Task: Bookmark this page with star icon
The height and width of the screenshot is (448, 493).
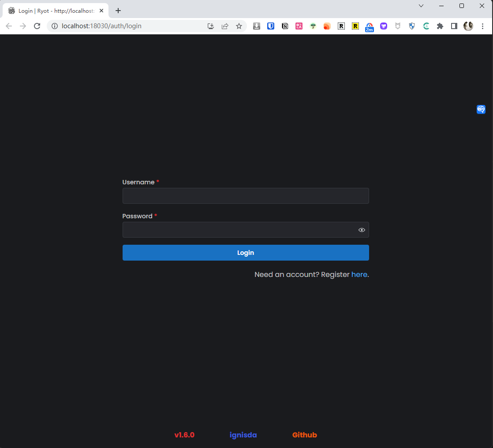Action: [239, 26]
